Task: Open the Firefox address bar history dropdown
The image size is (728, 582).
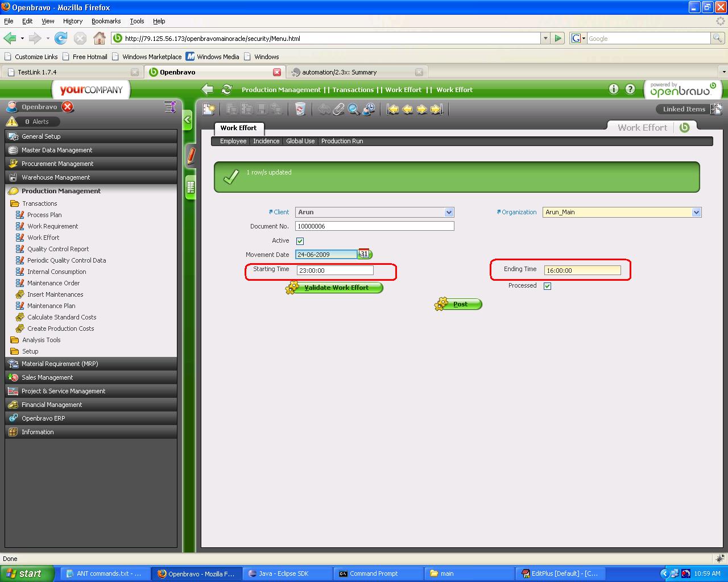Action: tap(545, 38)
